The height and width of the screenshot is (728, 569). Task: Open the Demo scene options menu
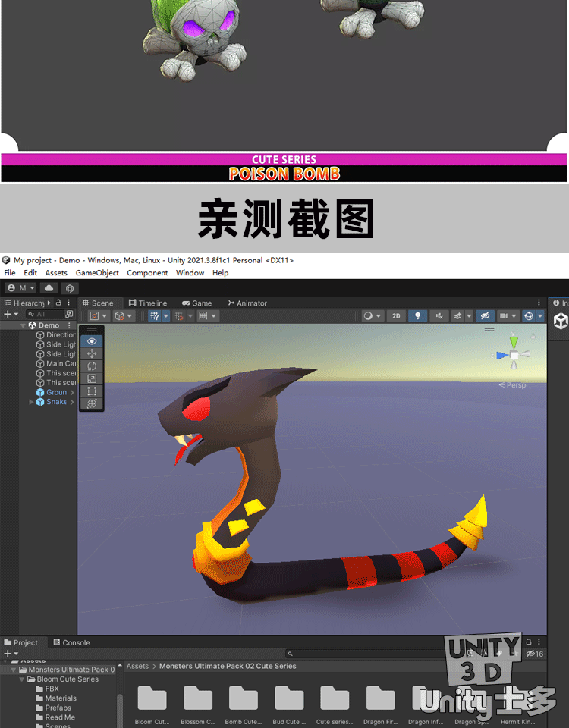pyautogui.click(x=69, y=325)
